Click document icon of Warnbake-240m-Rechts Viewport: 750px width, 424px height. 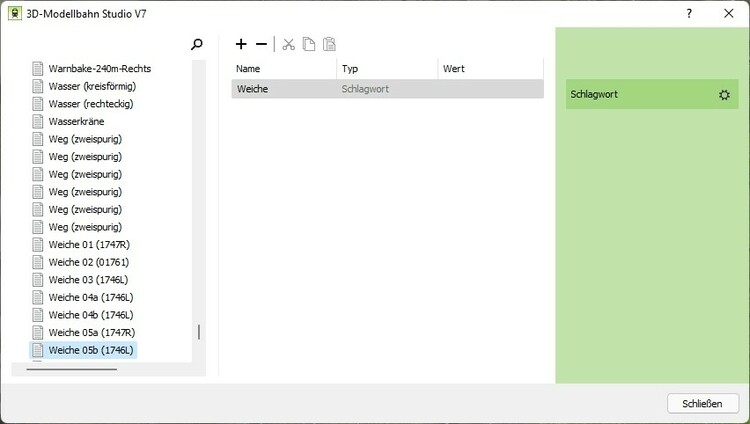pos(38,68)
